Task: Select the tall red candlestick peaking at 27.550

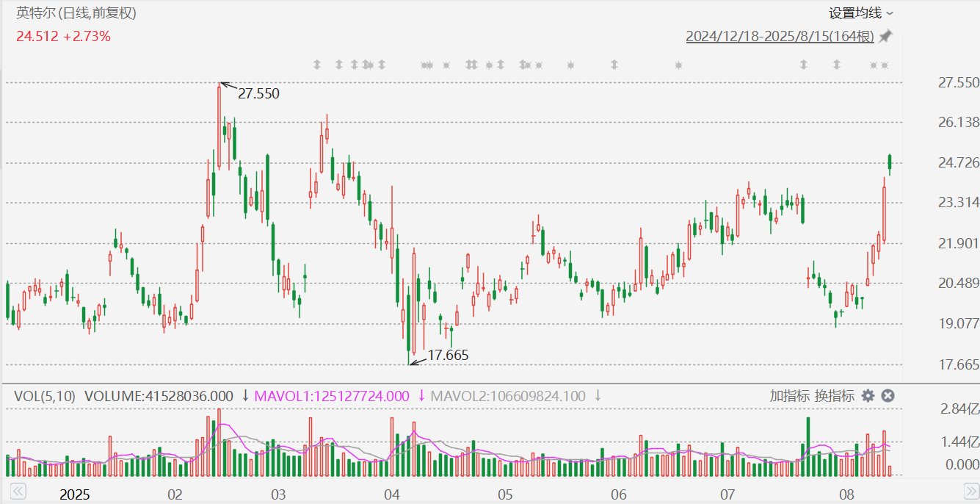Action: tap(219, 126)
